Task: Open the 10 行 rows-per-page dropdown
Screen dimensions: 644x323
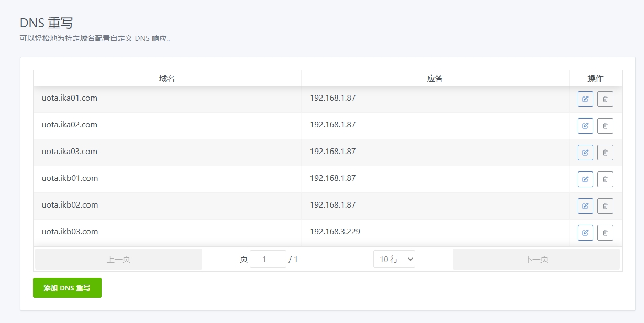Action: (394, 259)
